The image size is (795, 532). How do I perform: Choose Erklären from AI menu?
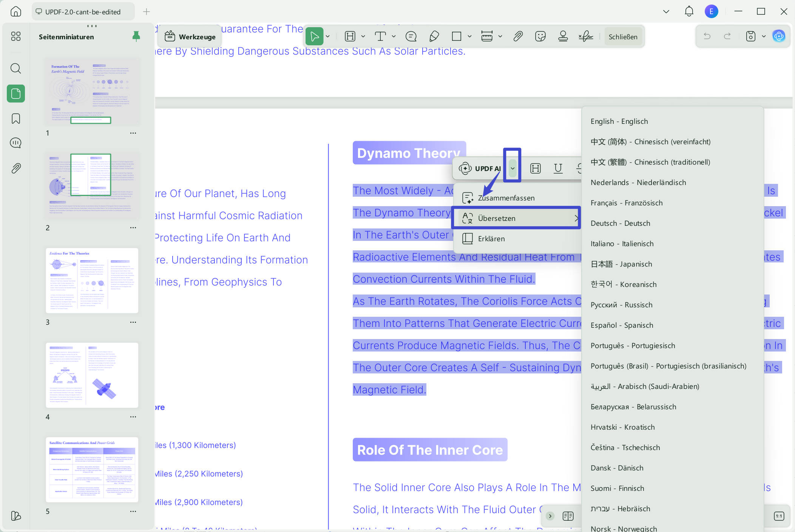click(x=517, y=239)
